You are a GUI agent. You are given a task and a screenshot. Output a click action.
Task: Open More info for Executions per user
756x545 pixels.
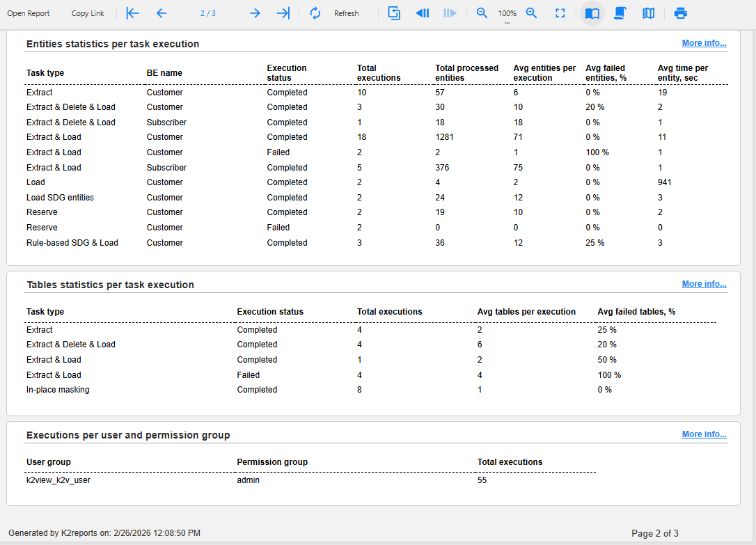pyautogui.click(x=704, y=434)
